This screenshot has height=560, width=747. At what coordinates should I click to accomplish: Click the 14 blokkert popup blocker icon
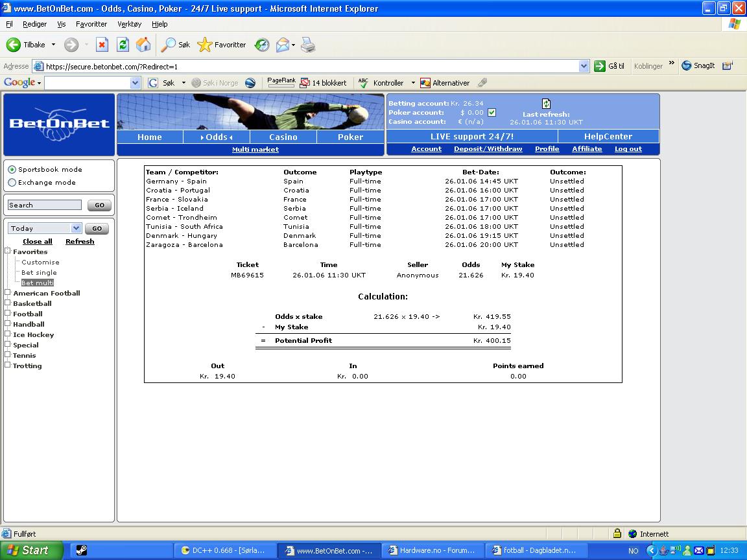click(x=305, y=83)
